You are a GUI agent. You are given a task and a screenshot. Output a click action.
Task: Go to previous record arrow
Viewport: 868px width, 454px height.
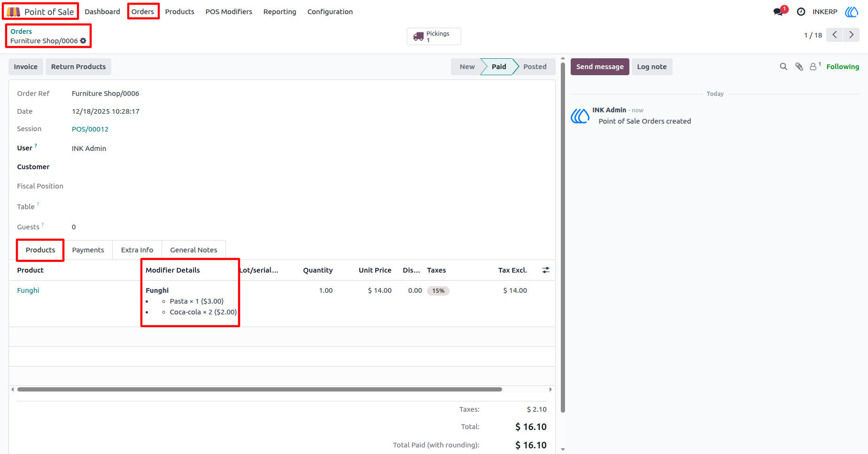835,35
